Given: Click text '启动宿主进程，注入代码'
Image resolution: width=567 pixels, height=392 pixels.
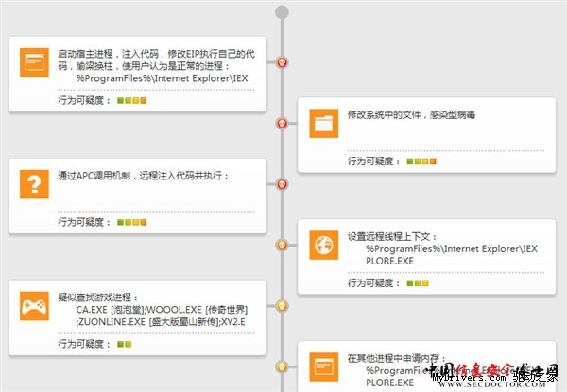Looking at the screenshot, I should point(108,54).
